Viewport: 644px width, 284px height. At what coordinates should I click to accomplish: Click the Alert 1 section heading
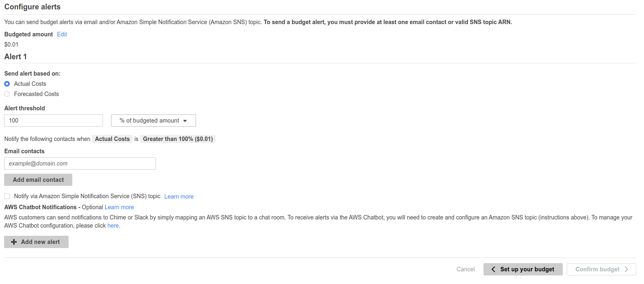point(16,57)
